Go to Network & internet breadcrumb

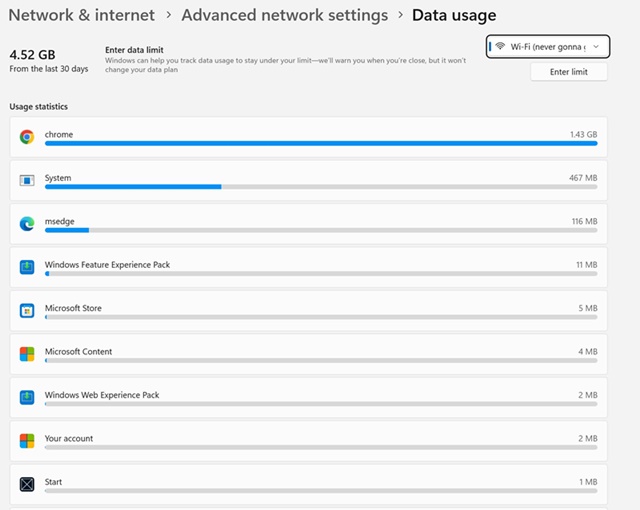(x=82, y=15)
